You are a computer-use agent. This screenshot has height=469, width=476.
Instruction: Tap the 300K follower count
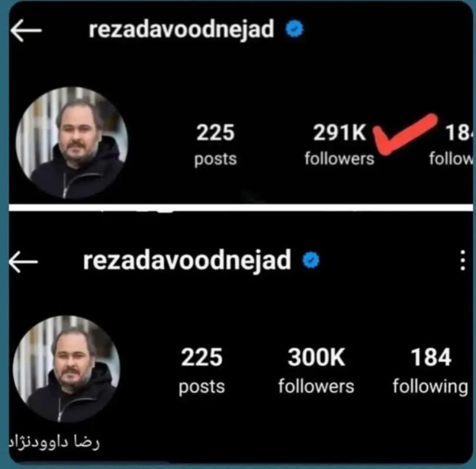(316, 357)
